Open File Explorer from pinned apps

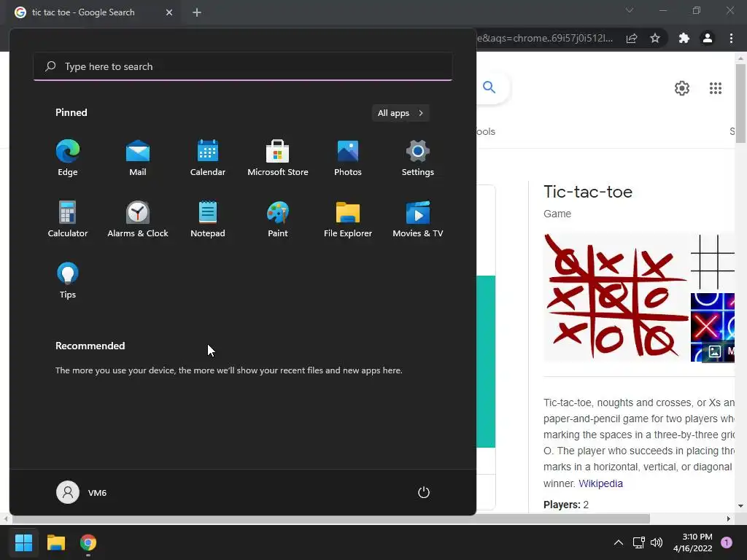coord(348,219)
